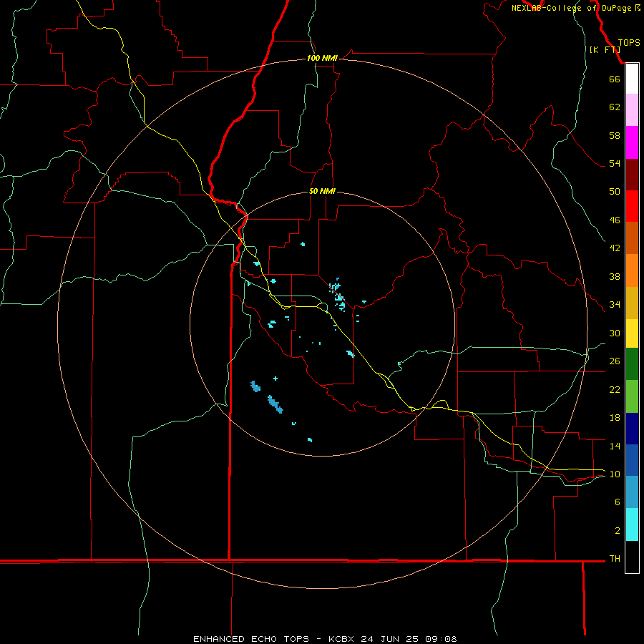Select the light pink legend color block

(x=632, y=109)
